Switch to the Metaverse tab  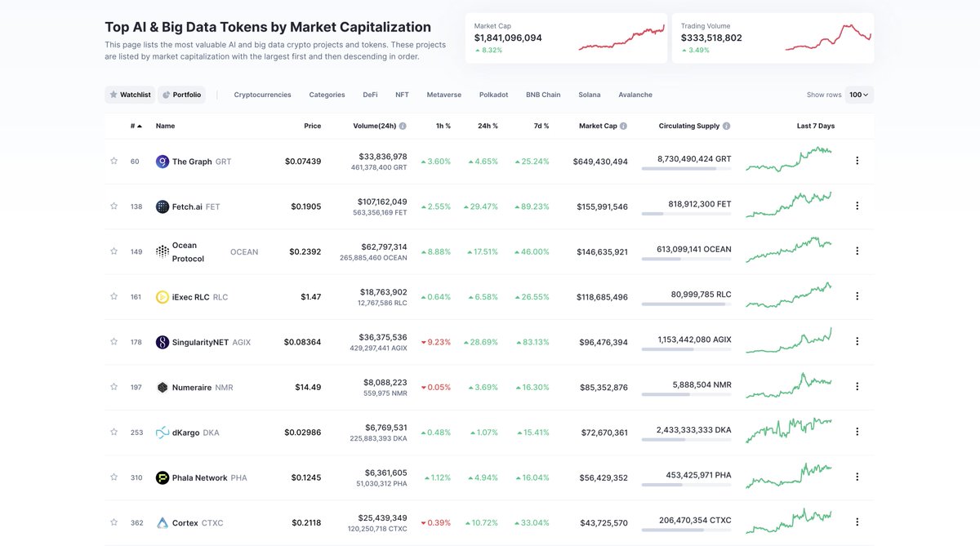tap(443, 95)
